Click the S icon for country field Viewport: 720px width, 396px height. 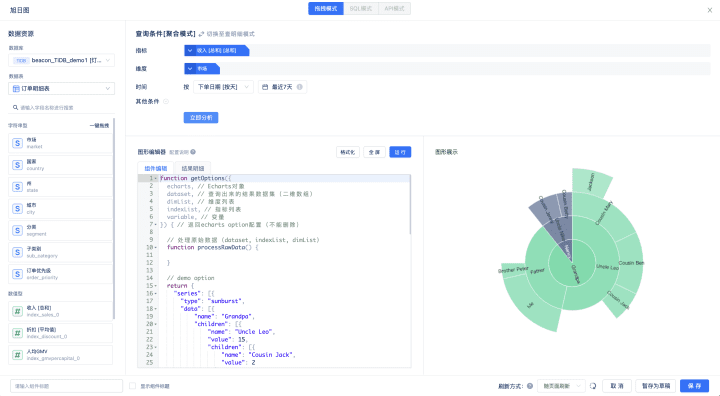[17, 165]
